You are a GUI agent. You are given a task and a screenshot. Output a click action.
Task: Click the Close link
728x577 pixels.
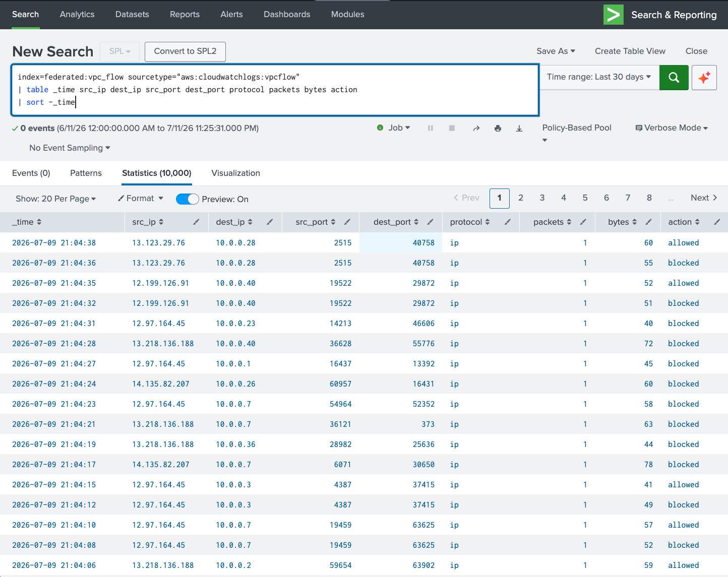point(696,51)
